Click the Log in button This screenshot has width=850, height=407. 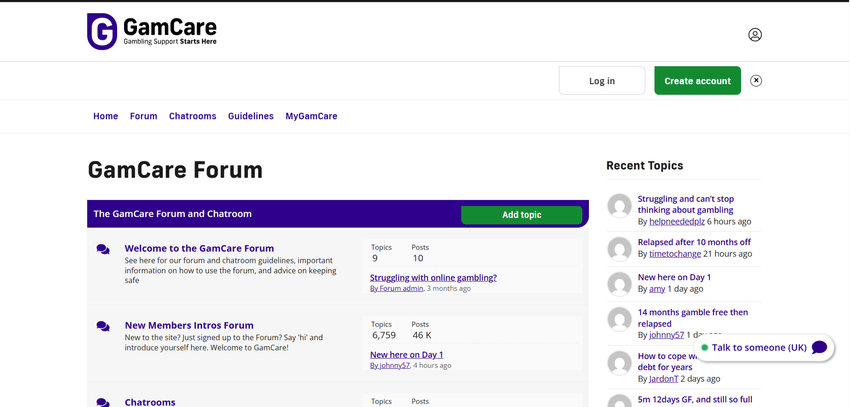[x=602, y=81]
